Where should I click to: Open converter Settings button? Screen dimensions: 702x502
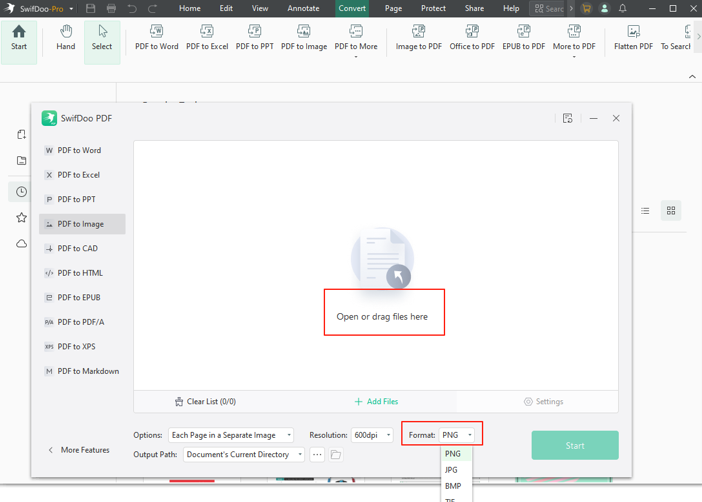tap(544, 402)
